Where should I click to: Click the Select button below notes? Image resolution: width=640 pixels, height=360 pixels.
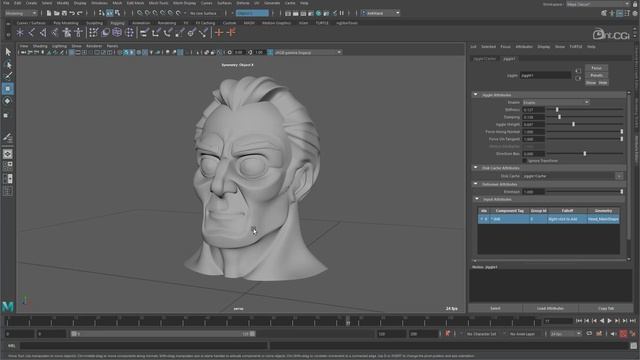coord(495,309)
